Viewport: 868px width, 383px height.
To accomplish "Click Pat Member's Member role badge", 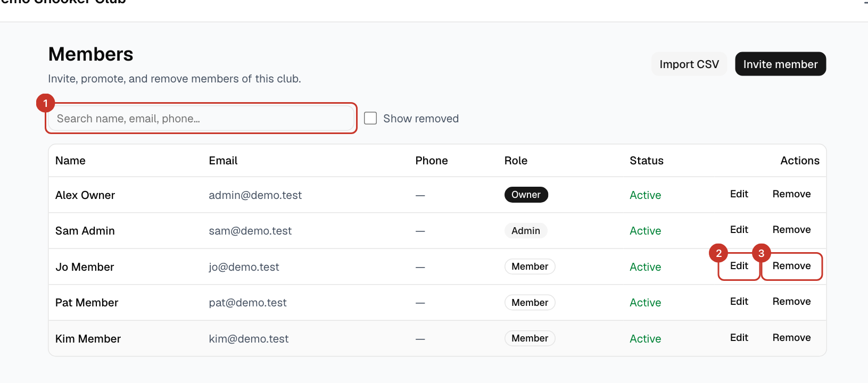I will click(530, 303).
